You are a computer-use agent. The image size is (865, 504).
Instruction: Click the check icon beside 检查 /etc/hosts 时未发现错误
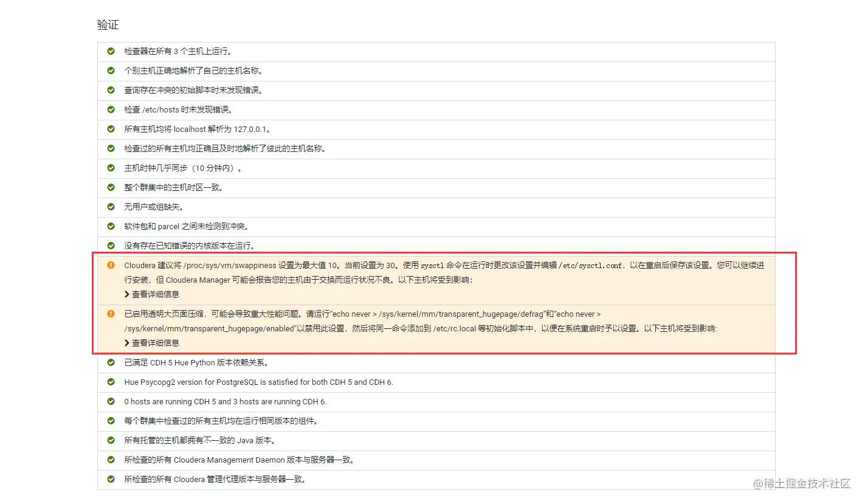click(x=111, y=110)
